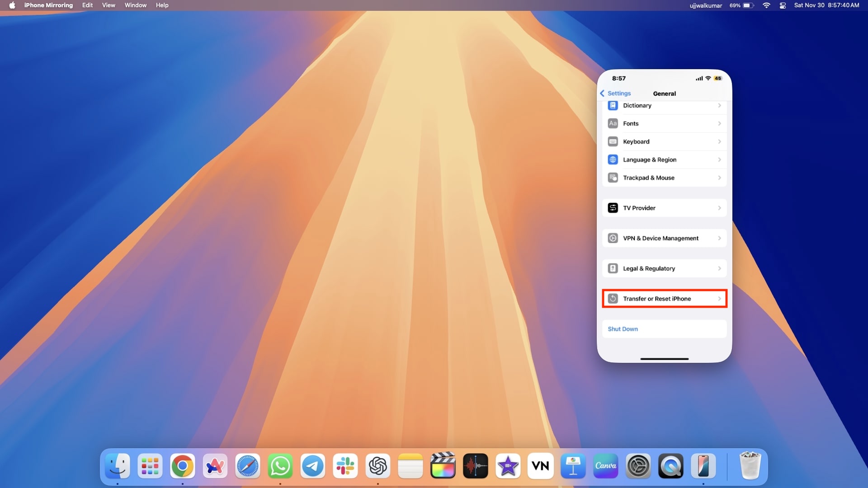Viewport: 868px width, 488px height.
Task: Open Transfer or Reset iPhone
Action: 664,299
